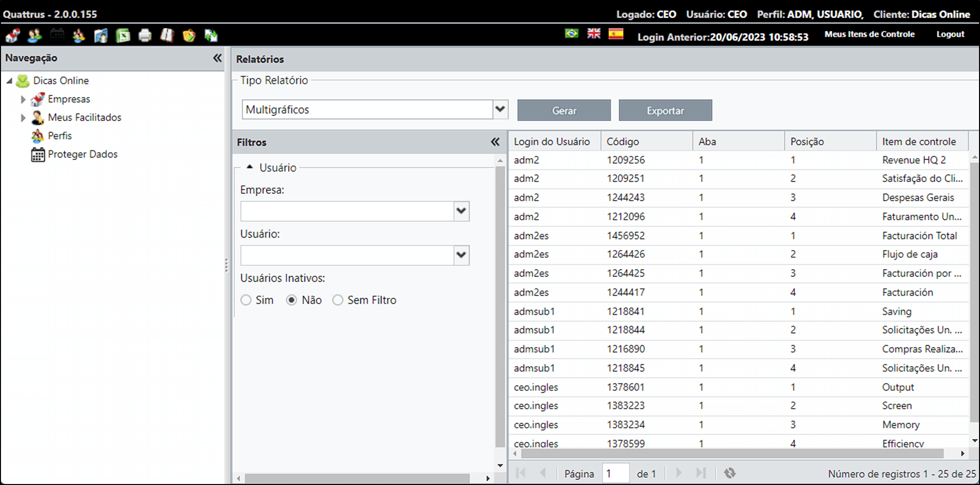Click the Gerar button
Image resolution: width=980 pixels, height=485 pixels.
tap(564, 110)
